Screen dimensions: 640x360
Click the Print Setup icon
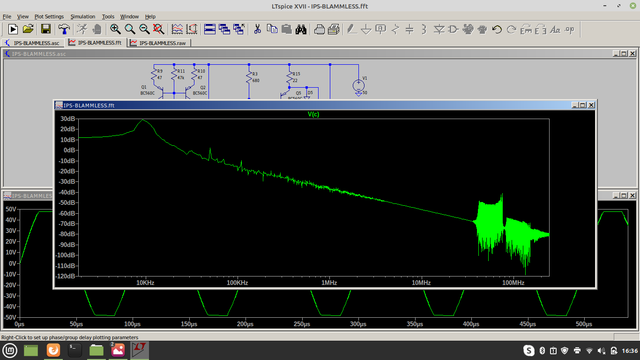click(x=320, y=29)
